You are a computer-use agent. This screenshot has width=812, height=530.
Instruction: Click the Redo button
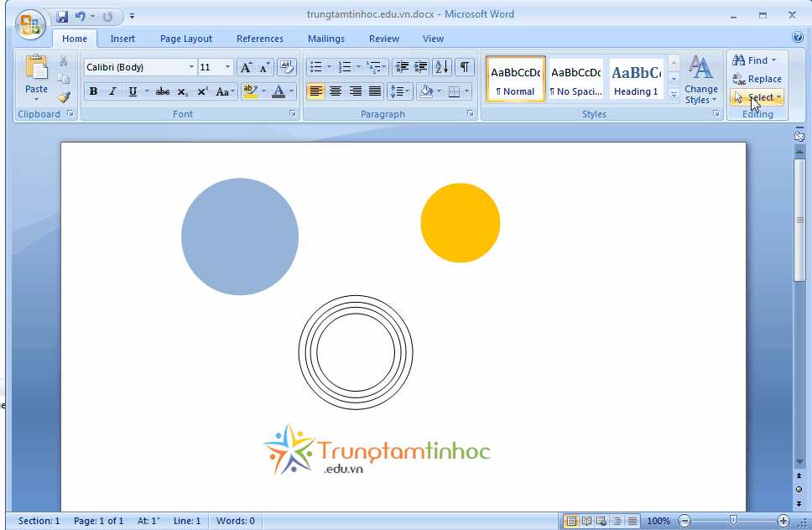point(107,17)
